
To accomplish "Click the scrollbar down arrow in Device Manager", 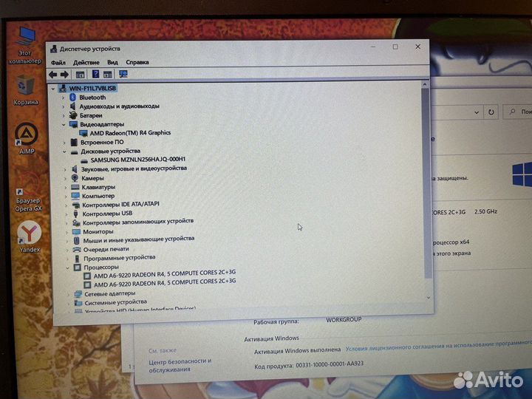I will pyautogui.click(x=428, y=298).
